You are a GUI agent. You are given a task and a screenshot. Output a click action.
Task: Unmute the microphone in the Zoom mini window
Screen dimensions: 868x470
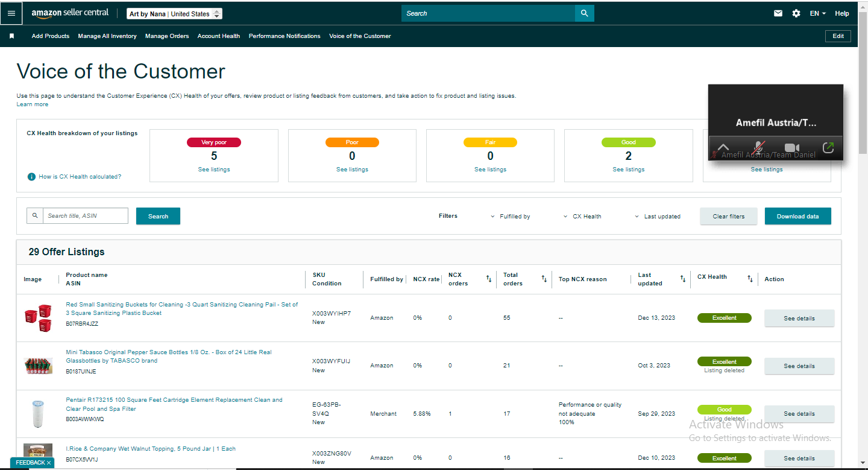coord(760,147)
